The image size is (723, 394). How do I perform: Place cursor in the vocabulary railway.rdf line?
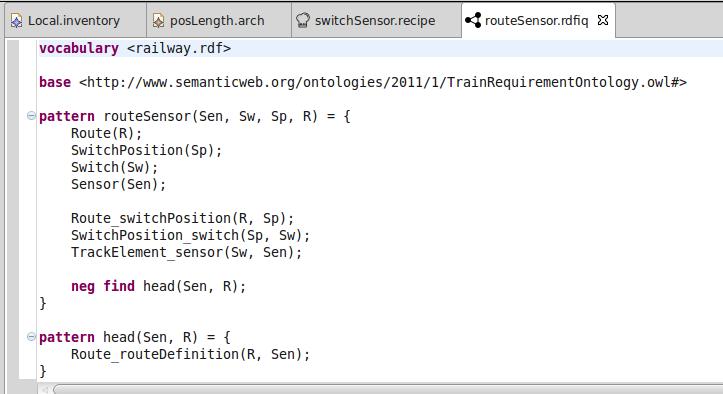135,48
